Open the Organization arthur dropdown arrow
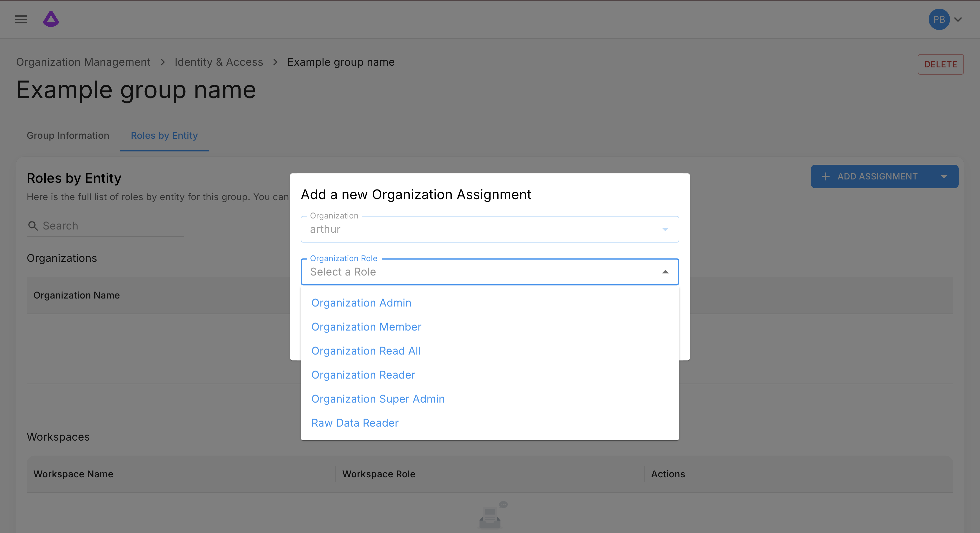The height and width of the screenshot is (533, 980). point(665,229)
